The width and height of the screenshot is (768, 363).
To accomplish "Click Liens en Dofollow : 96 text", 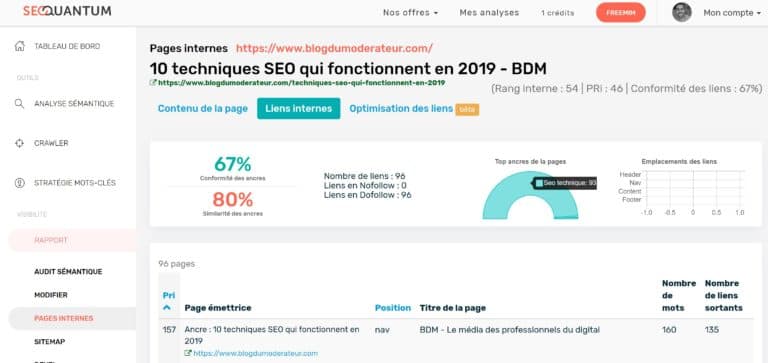I will click(x=367, y=194).
